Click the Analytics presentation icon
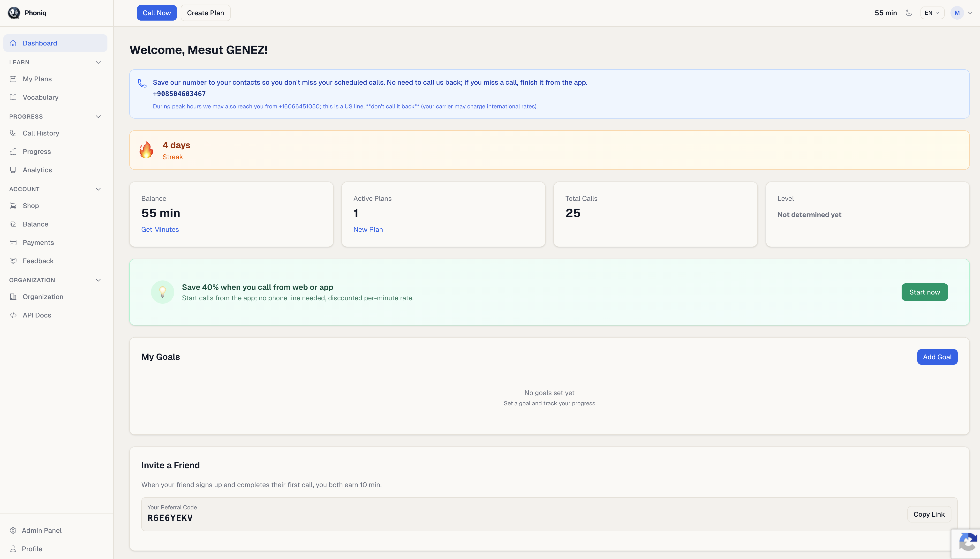Viewport: 980px width, 559px height. 13,170
